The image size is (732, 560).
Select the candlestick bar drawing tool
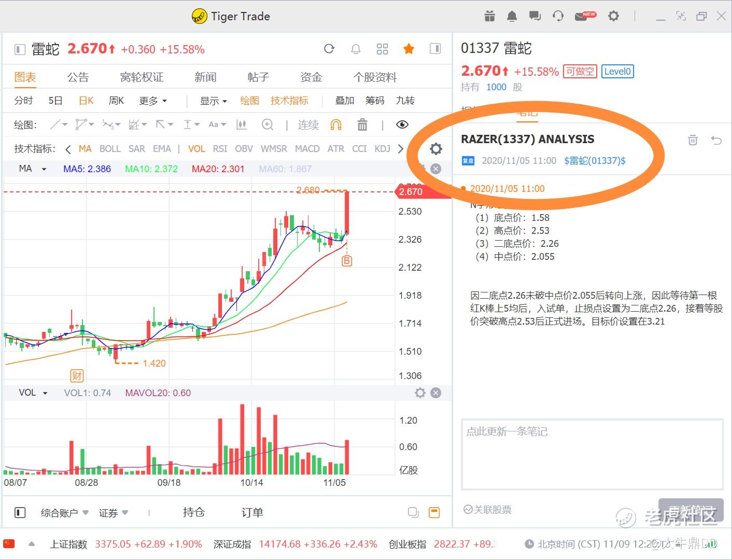click(x=241, y=124)
